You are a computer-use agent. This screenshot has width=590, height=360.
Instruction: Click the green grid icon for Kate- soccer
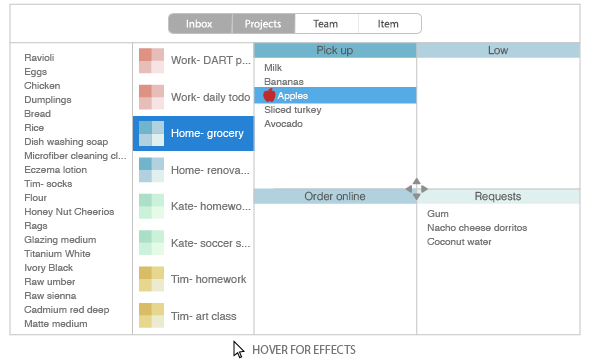(151, 243)
